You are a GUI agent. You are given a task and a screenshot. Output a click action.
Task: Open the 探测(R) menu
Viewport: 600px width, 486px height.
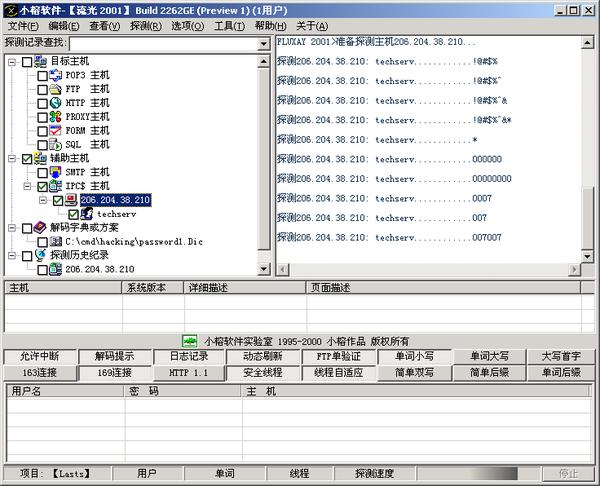click(x=145, y=26)
